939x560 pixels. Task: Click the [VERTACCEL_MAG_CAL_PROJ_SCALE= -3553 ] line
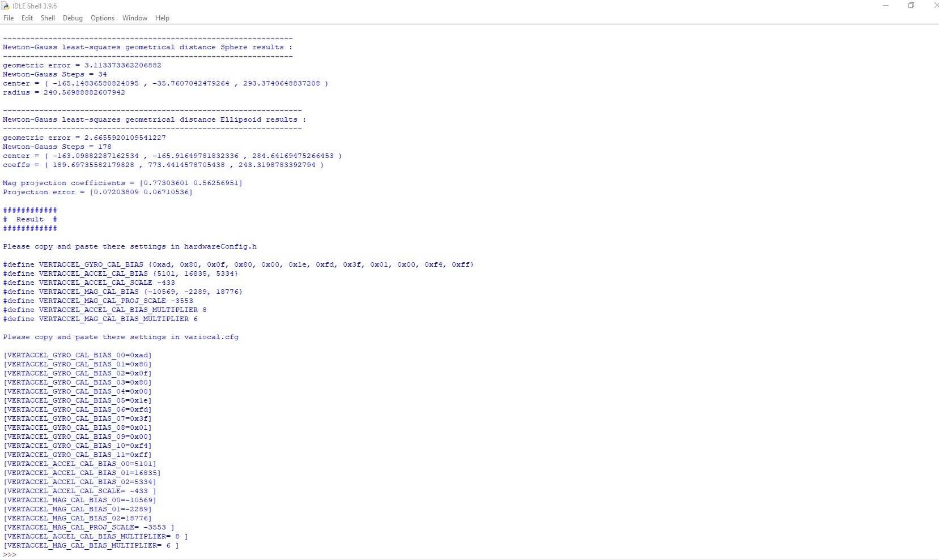pos(89,527)
